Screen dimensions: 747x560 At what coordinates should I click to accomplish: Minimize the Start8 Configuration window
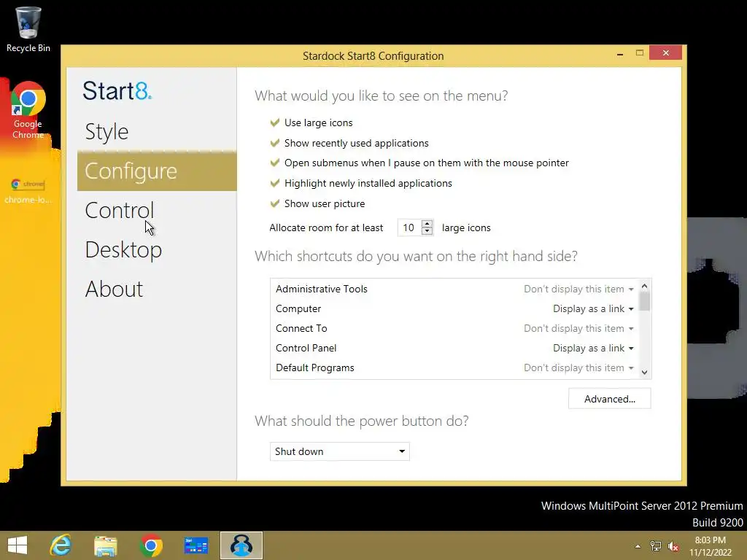coord(620,54)
